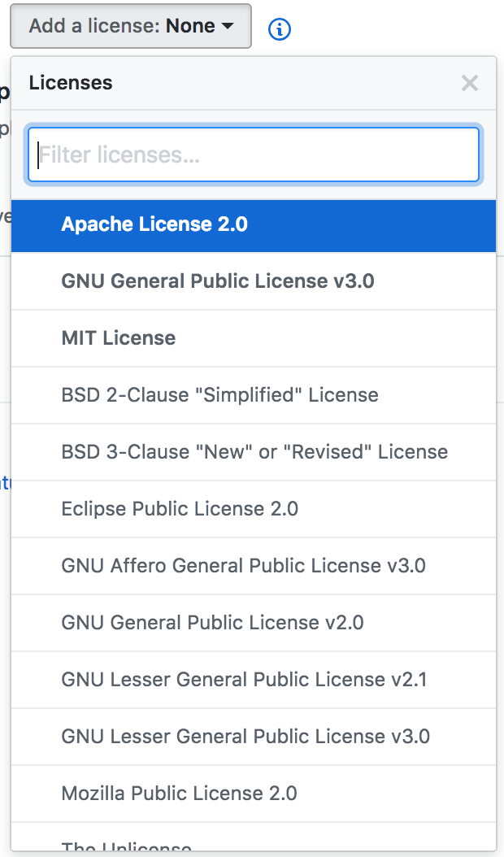Select GNU Lesser General Public License v3.0
The image size is (504, 857).
pos(254,736)
